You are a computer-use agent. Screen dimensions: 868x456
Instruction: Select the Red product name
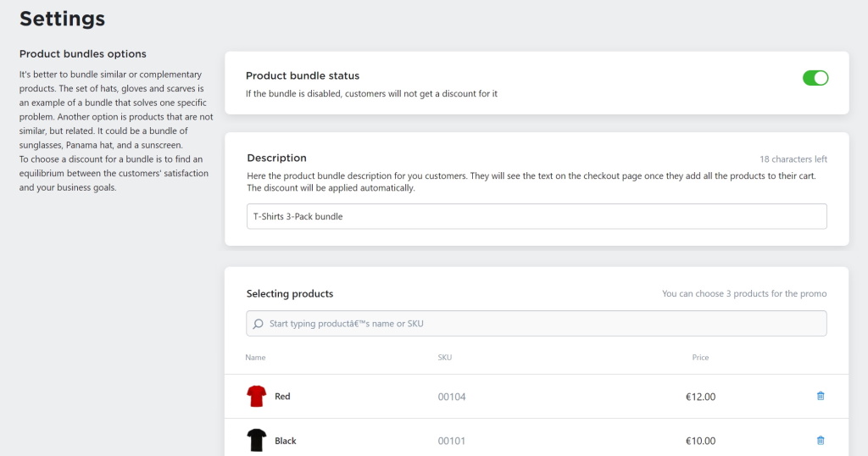click(282, 396)
